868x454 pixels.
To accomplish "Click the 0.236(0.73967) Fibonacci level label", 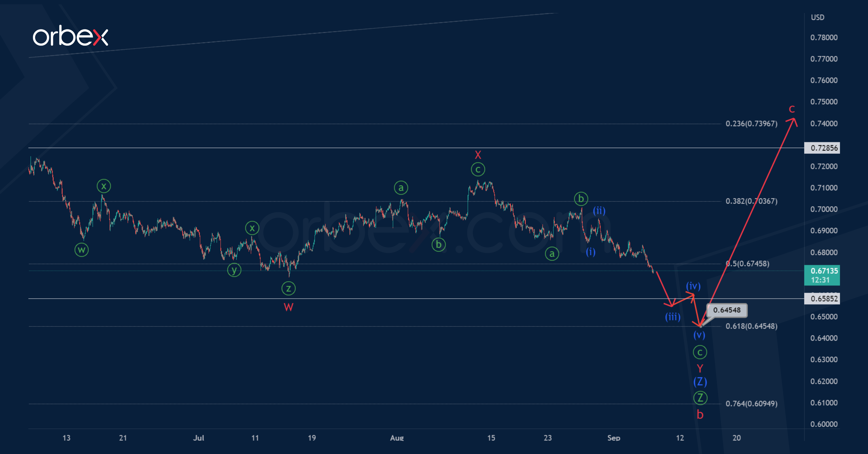I will point(751,124).
